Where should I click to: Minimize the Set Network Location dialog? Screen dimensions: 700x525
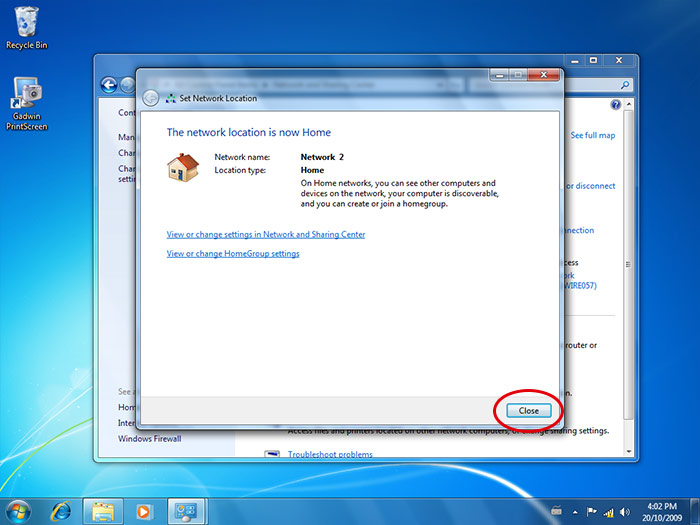pos(499,75)
